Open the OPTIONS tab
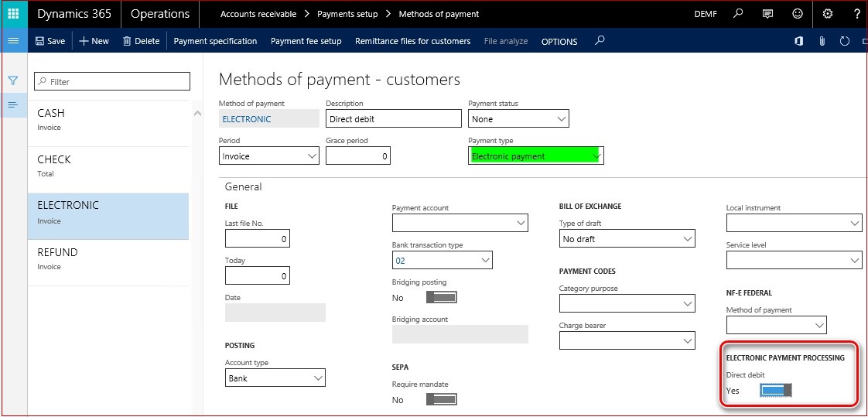This screenshot has width=868, height=417. pyautogui.click(x=559, y=42)
